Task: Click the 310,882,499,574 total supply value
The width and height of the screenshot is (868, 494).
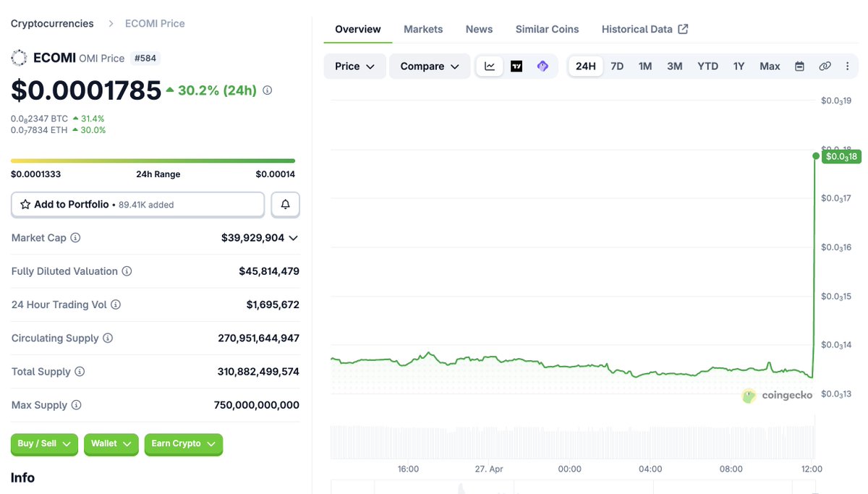Action: tap(258, 371)
